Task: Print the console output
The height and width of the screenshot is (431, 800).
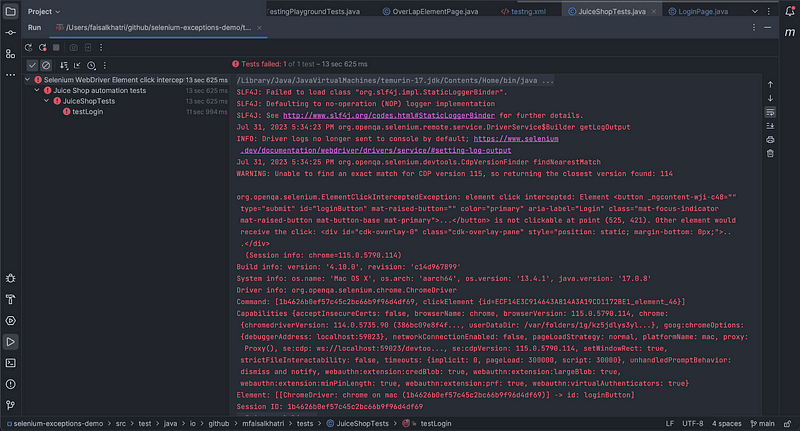Action: 770,140
